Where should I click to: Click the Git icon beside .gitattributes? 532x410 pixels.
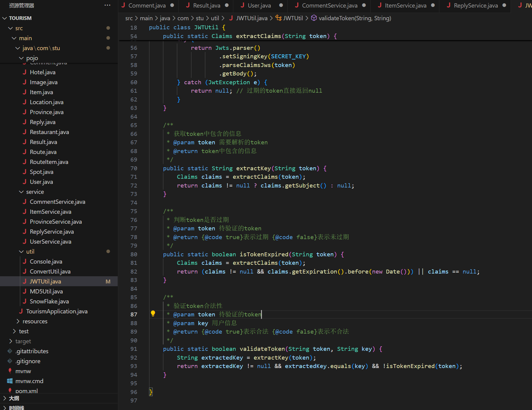click(10, 351)
